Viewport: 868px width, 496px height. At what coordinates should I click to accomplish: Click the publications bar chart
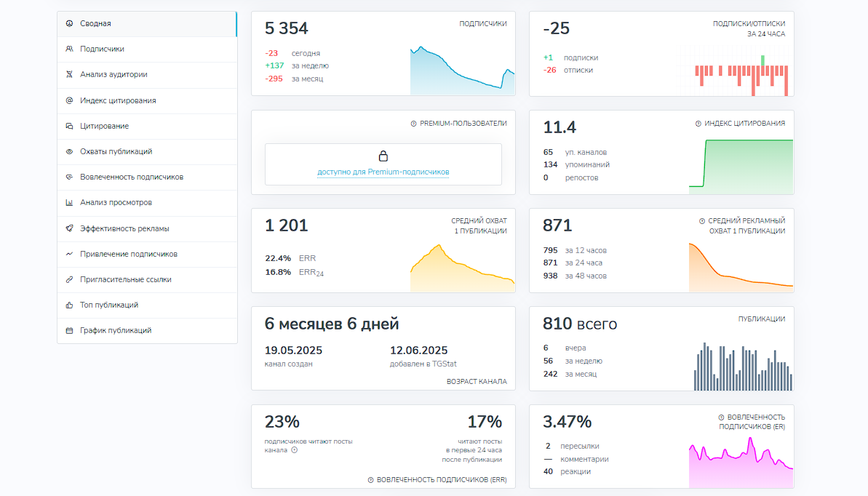[x=742, y=367]
